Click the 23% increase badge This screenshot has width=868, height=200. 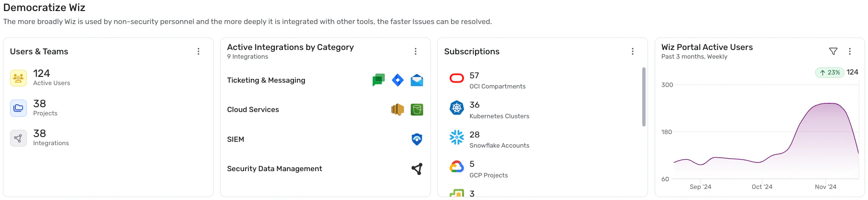pyautogui.click(x=830, y=73)
